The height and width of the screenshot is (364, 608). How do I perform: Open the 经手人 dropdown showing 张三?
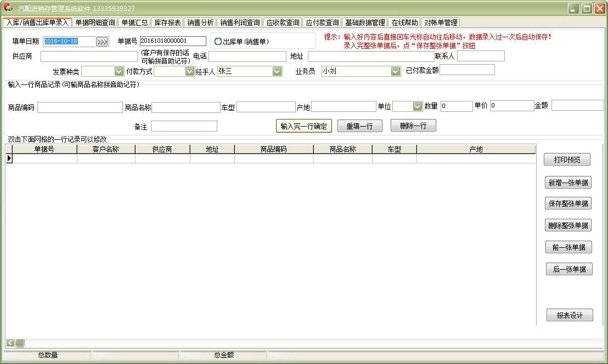(277, 71)
